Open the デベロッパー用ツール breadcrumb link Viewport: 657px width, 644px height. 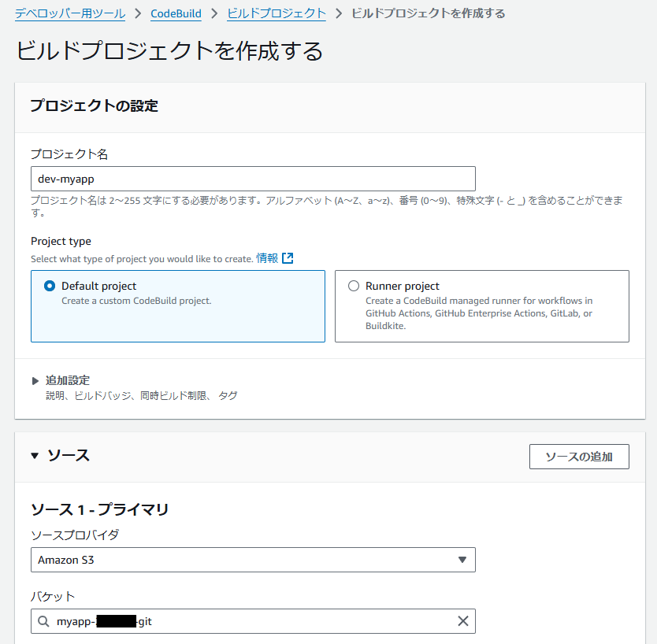click(70, 13)
